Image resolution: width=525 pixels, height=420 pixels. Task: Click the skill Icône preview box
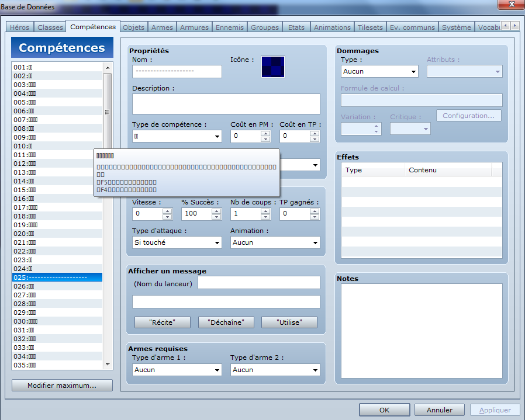(x=273, y=67)
